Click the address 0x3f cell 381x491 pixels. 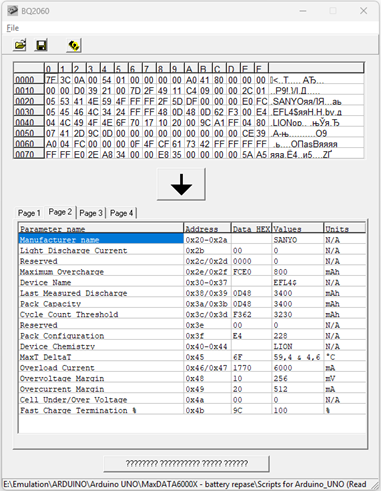(207, 336)
